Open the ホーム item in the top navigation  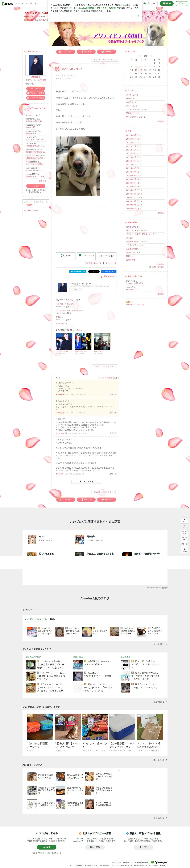[x=20, y=3]
